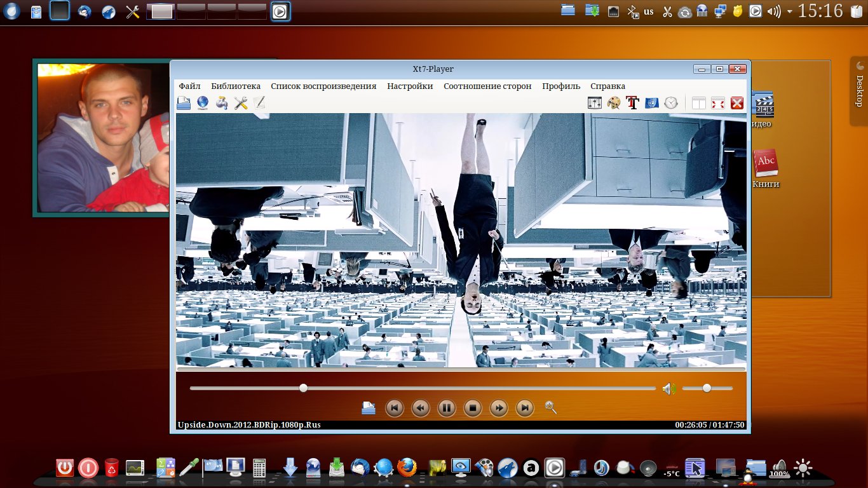Open the Соотношение сторон menu
This screenshot has height=488, width=868.
pyautogui.click(x=487, y=86)
